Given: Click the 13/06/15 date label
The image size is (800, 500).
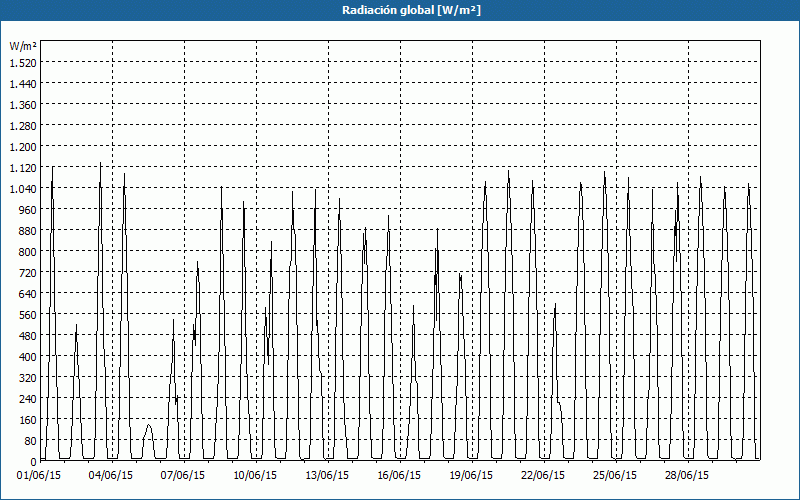Looking at the screenshot, I should [x=327, y=476].
